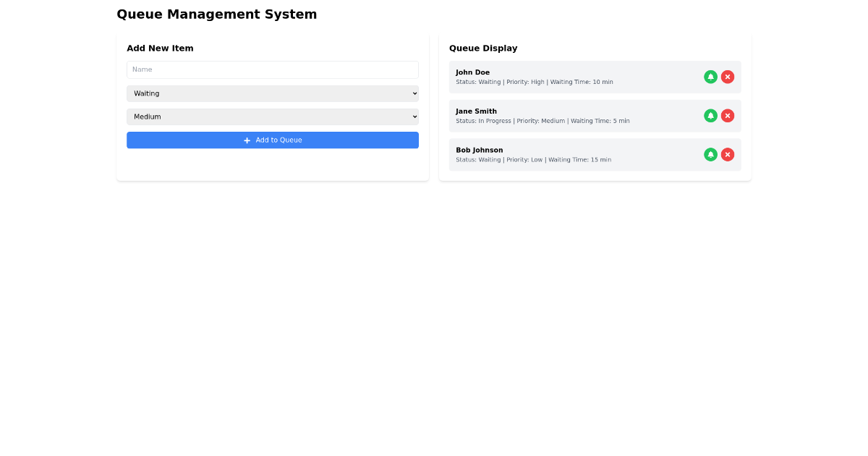
Task: Click Bob Johnson's queue entry row
Action: point(579,154)
